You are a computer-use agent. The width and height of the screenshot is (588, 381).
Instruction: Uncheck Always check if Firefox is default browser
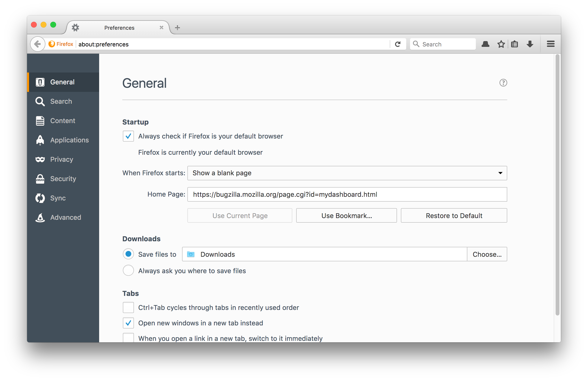(128, 136)
